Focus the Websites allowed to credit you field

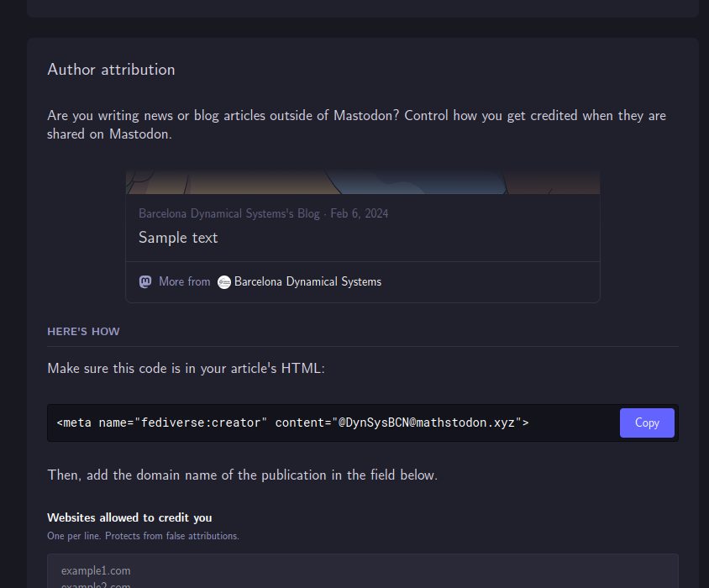click(363, 571)
